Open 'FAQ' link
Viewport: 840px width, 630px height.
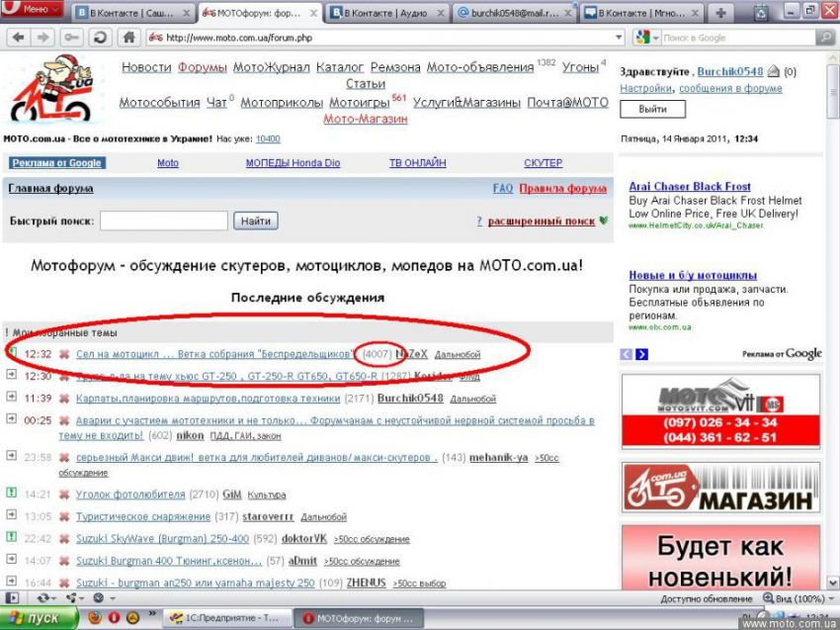[x=502, y=189]
